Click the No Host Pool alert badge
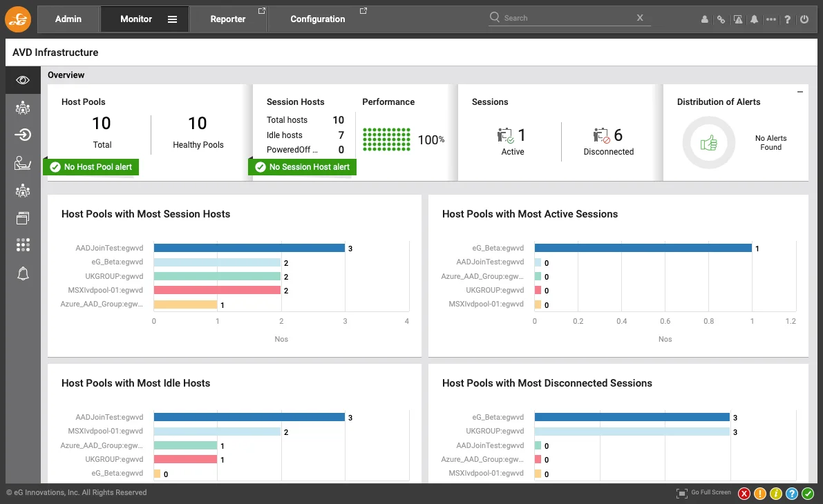823x504 pixels. tap(91, 167)
